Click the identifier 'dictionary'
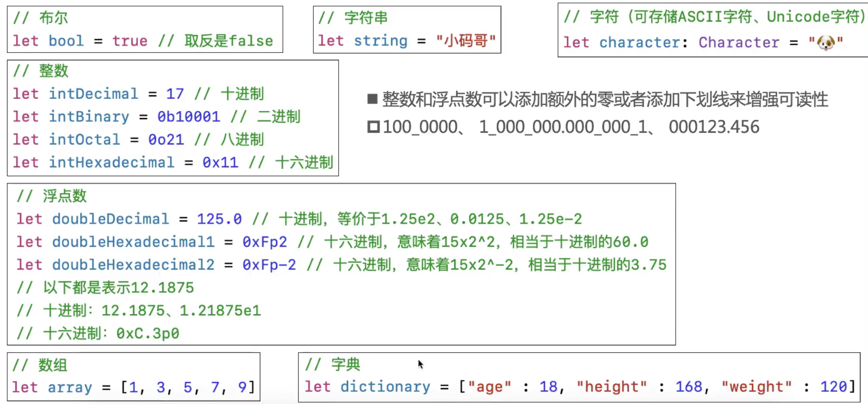Image resolution: width=868 pixels, height=404 pixels. click(385, 387)
